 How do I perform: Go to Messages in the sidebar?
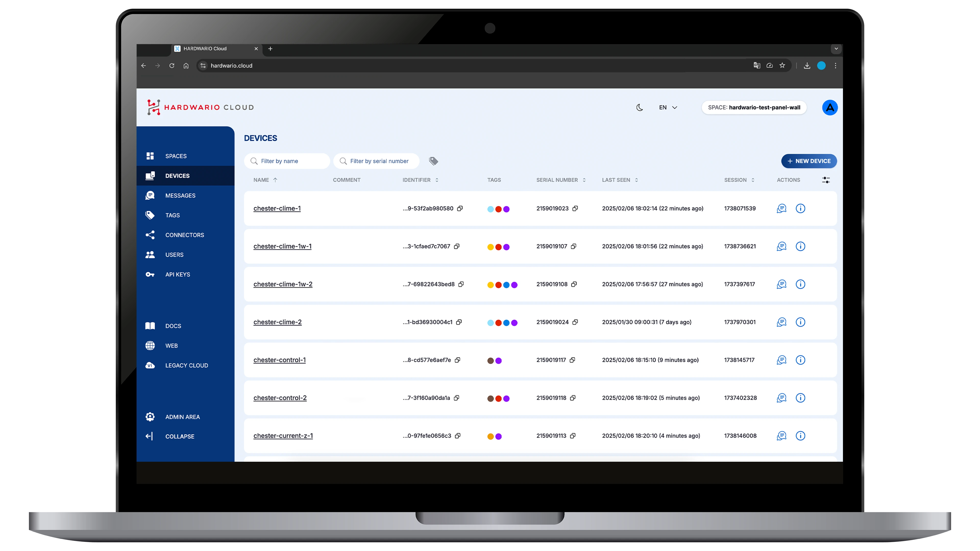[x=185, y=195]
